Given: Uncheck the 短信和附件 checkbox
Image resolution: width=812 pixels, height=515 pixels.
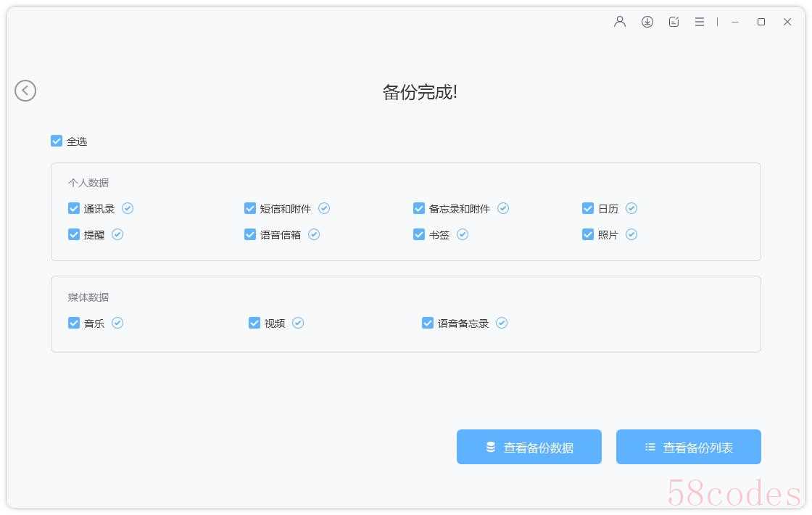Looking at the screenshot, I should 249,208.
